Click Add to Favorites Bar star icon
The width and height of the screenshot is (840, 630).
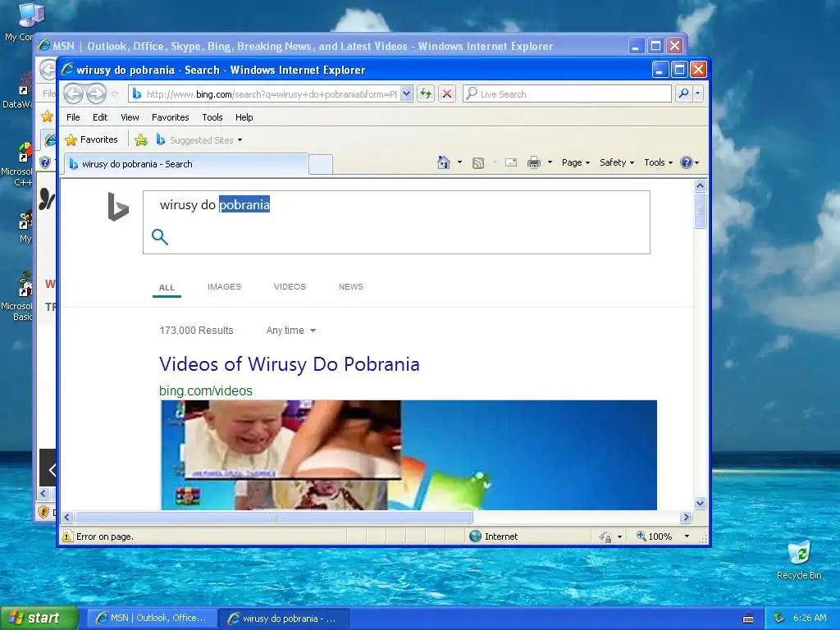[x=141, y=139]
